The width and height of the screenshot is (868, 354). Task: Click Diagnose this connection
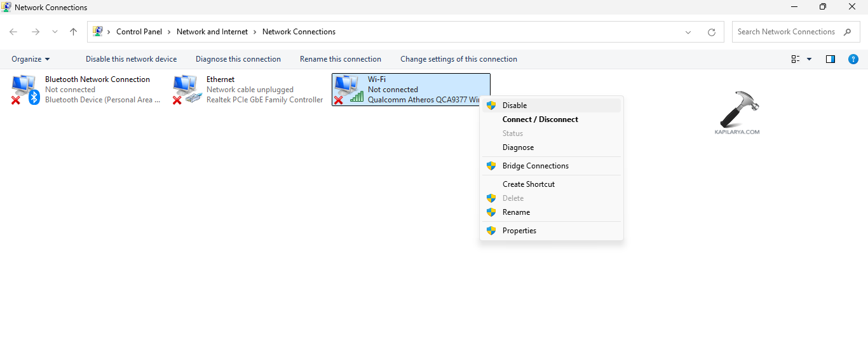pos(238,59)
